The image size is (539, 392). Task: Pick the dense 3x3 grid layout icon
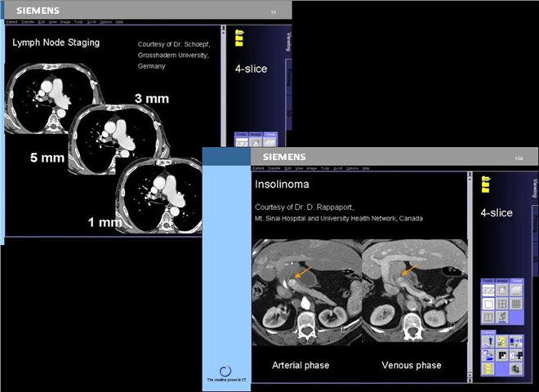coord(518,304)
